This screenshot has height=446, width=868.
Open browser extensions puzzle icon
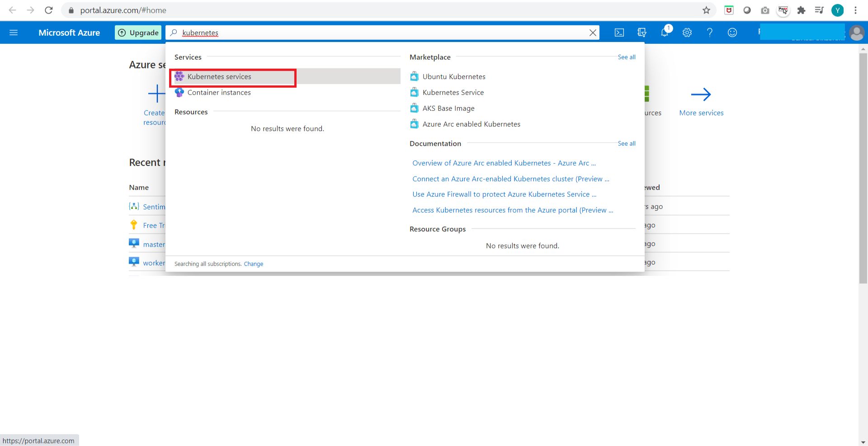click(801, 10)
